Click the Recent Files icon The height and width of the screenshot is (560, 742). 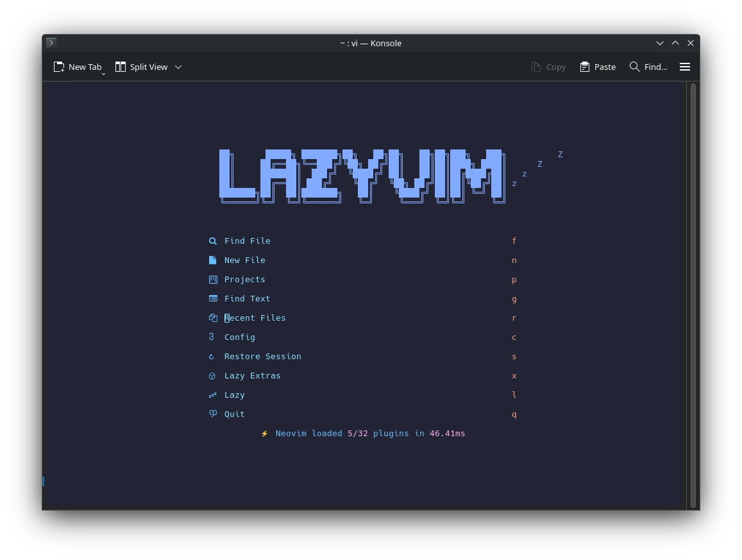[x=213, y=318]
